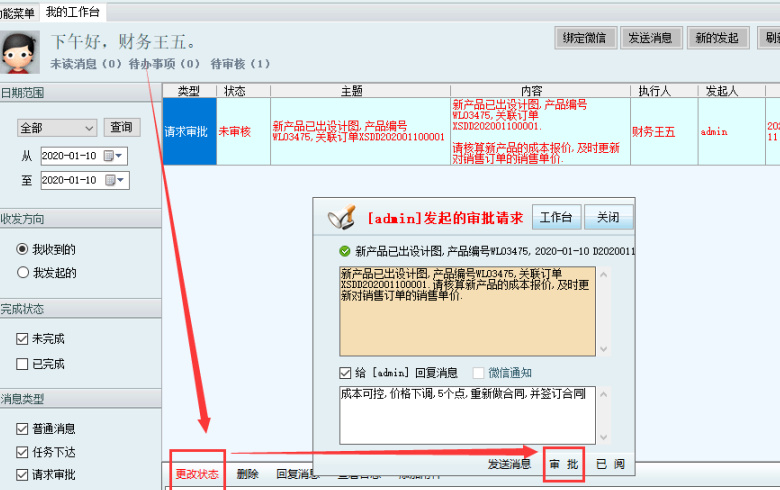Select the 请求审批 row type cell
780x490 pixels.
point(187,131)
